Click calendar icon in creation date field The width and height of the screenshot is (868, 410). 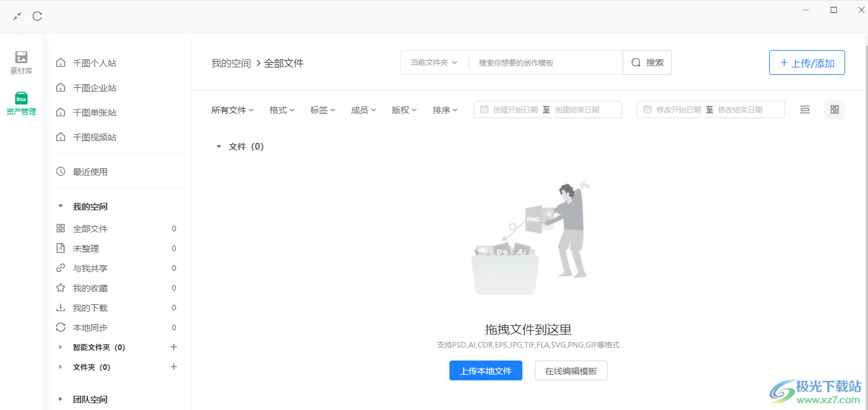pos(485,109)
